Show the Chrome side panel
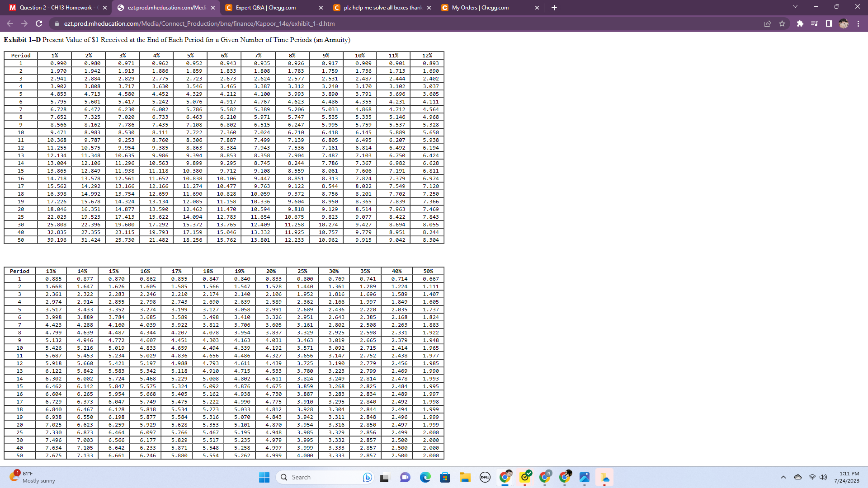 pyautogui.click(x=829, y=23)
